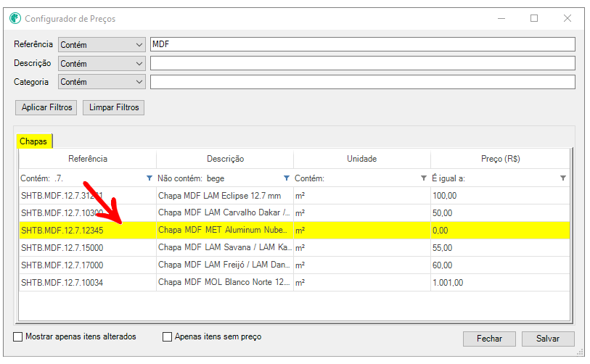The width and height of the screenshot is (590, 364).
Task: Open filter icon for Descrição column
Action: [287, 178]
